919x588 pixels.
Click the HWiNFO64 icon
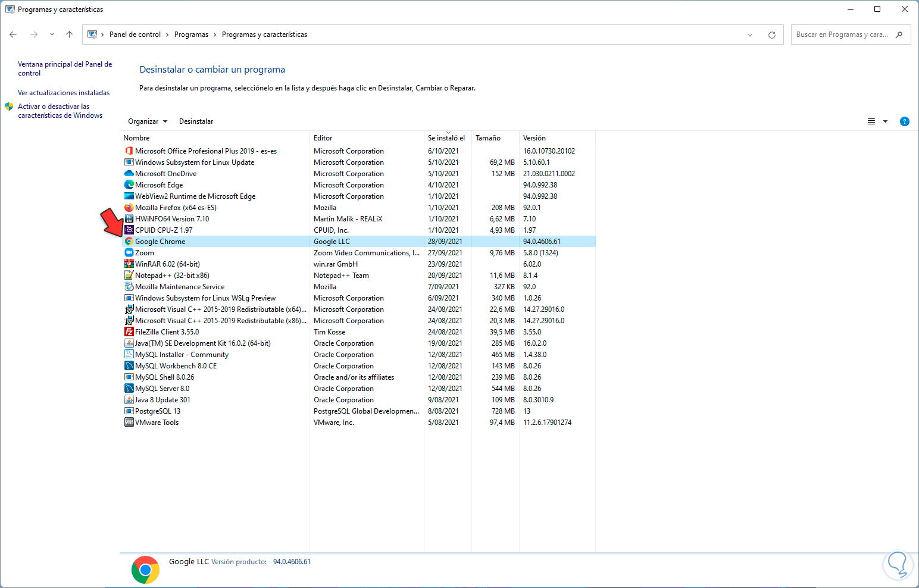click(129, 219)
